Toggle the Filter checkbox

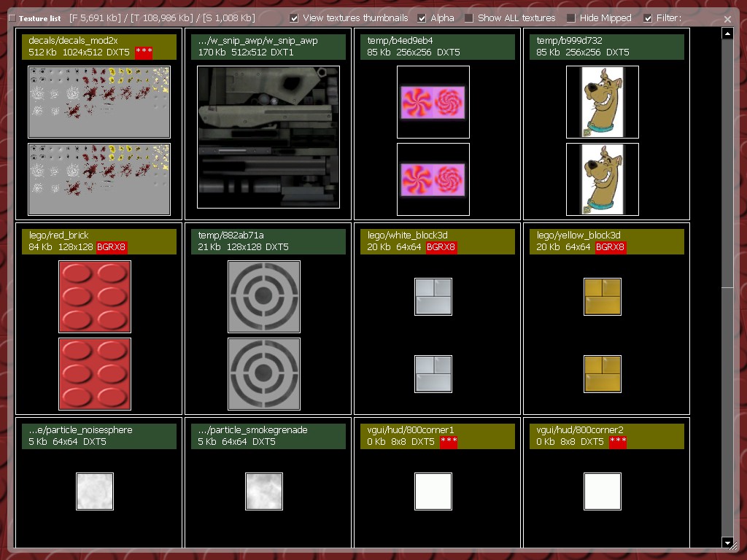pyautogui.click(x=648, y=18)
